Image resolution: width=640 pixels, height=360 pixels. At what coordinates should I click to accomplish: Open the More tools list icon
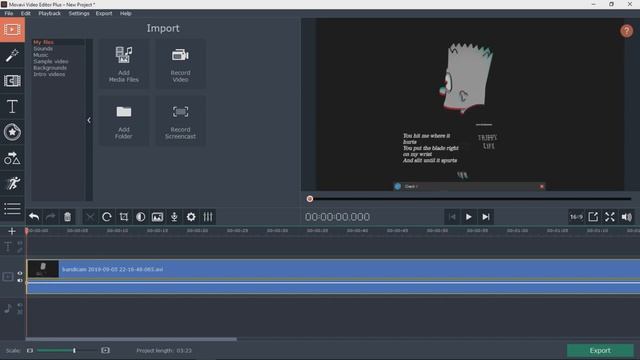(12, 209)
